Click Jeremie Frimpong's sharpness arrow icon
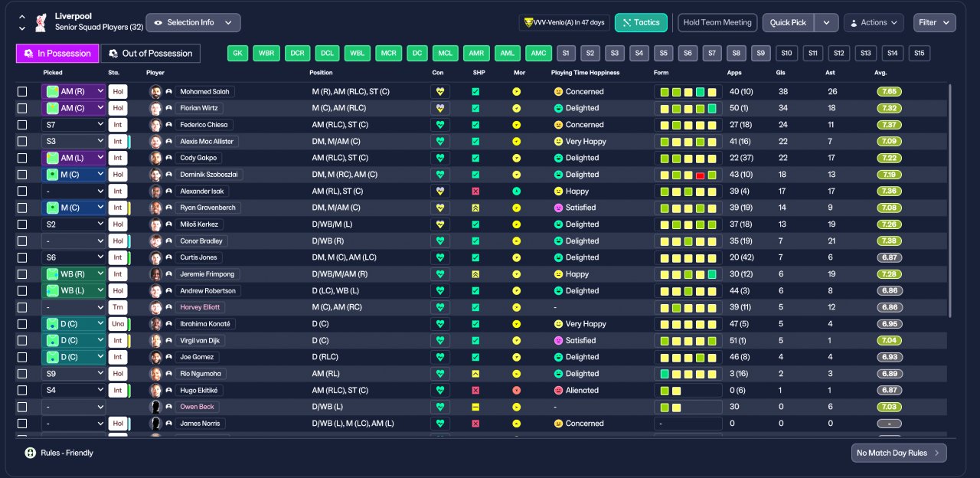 [475, 274]
